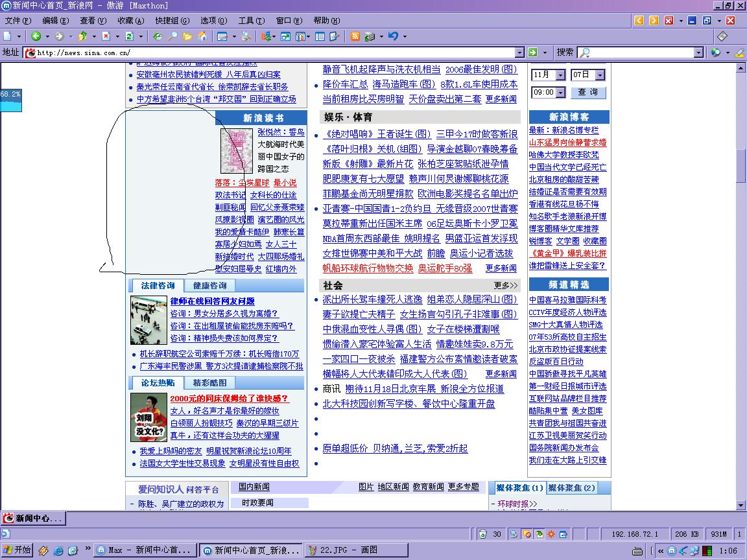Image resolution: width=747 pixels, height=560 pixels.
Task: Click the up-level green arrow folder icon
Action: [x=82, y=36]
